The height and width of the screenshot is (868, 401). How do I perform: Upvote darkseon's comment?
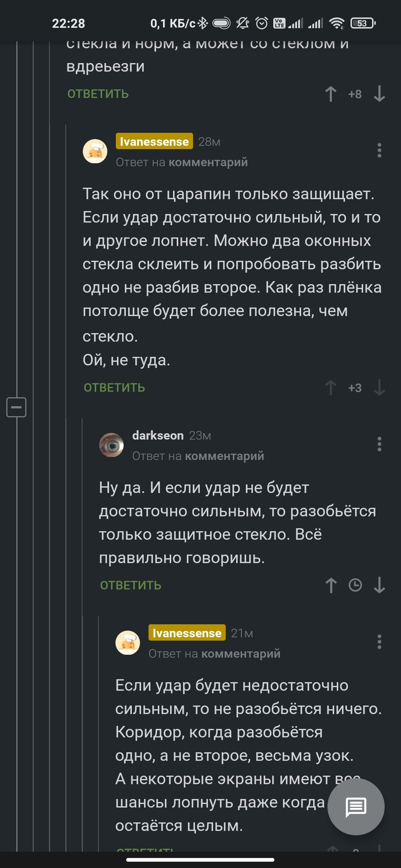pyautogui.click(x=331, y=585)
